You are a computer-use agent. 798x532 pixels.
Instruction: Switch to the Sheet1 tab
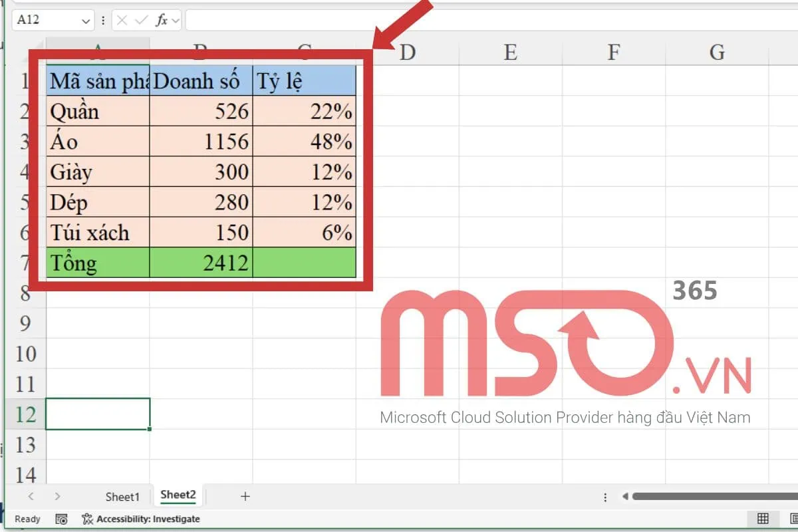pyautogui.click(x=122, y=496)
